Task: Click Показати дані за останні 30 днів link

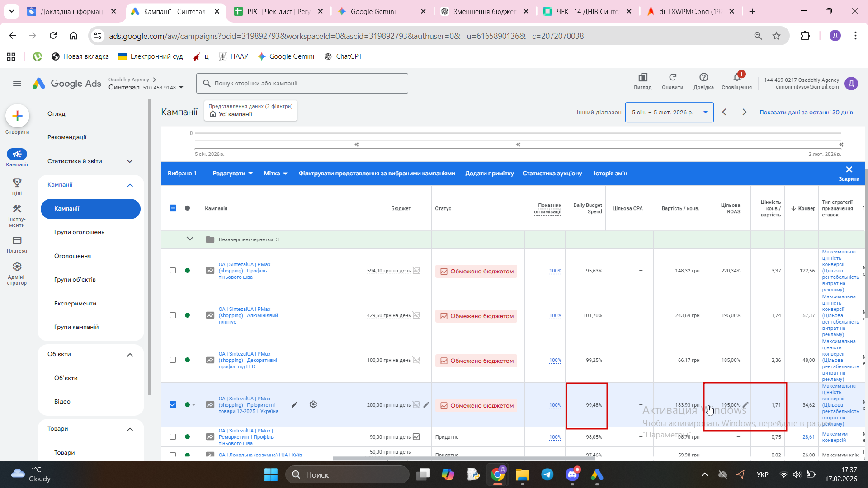Action: click(x=806, y=113)
